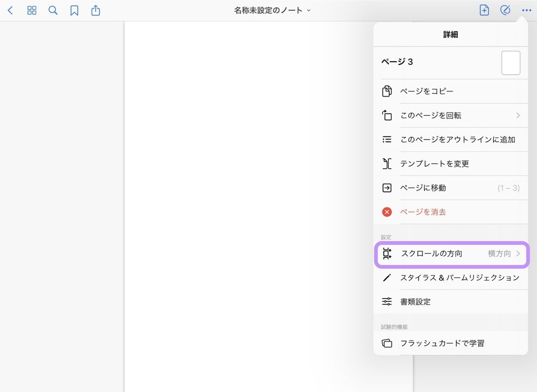Open the bookmarks panel
The image size is (537, 392).
pyautogui.click(x=74, y=10)
